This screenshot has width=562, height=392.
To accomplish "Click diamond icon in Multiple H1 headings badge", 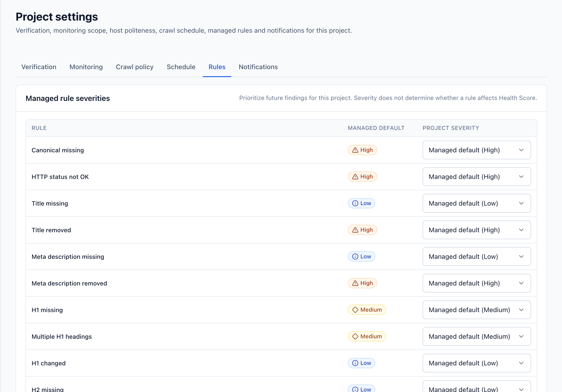I will (355, 336).
